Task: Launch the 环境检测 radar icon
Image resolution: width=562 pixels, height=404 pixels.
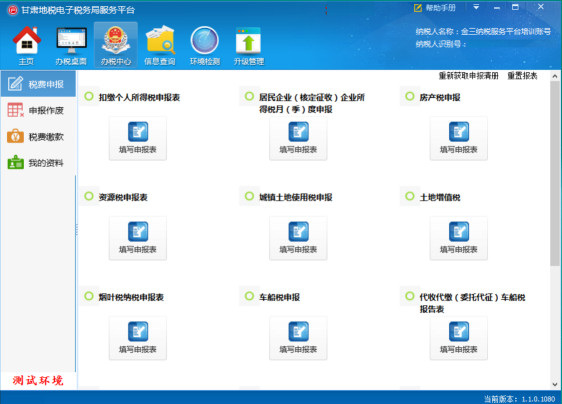Action: pos(205,45)
